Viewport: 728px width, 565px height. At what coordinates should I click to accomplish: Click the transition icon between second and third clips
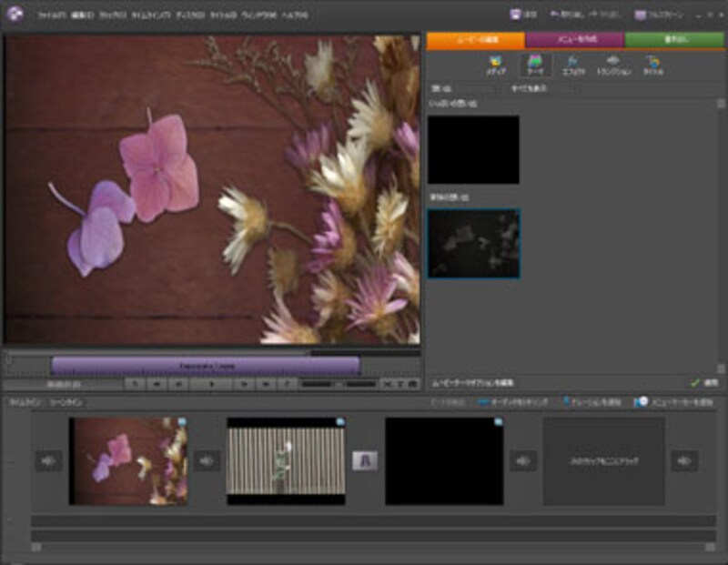(x=364, y=461)
